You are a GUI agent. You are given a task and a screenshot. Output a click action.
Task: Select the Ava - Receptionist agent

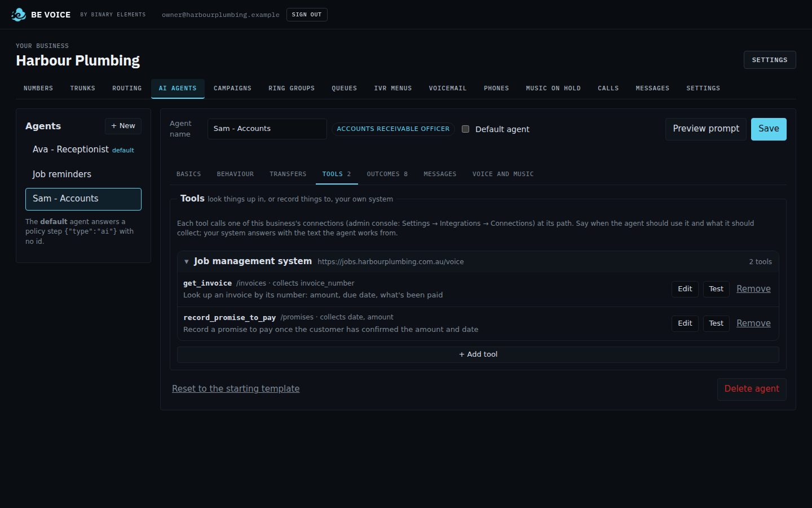pyautogui.click(x=83, y=150)
